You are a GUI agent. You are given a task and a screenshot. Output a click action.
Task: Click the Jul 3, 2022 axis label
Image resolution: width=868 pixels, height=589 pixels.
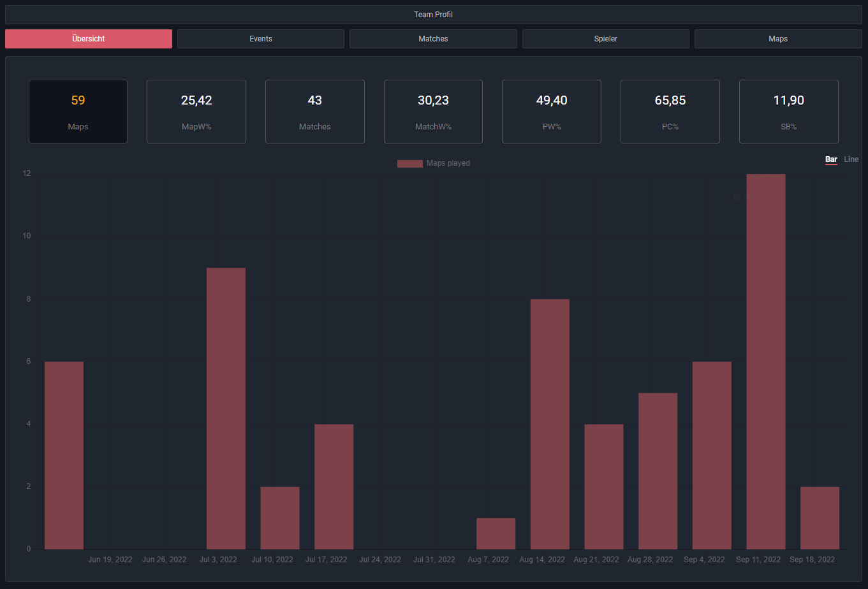(218, 560)
